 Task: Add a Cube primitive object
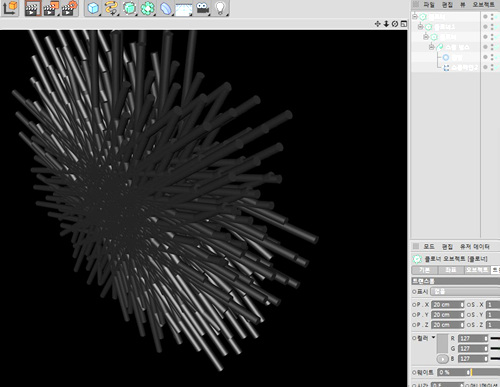click(x=93, y=8)
